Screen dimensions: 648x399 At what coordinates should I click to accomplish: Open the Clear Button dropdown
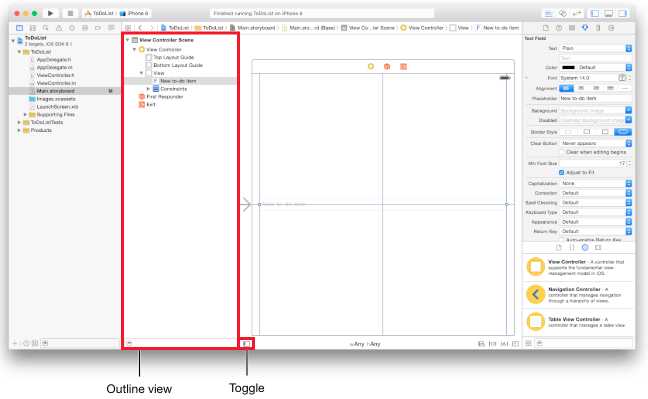click(x=596, y=143)
